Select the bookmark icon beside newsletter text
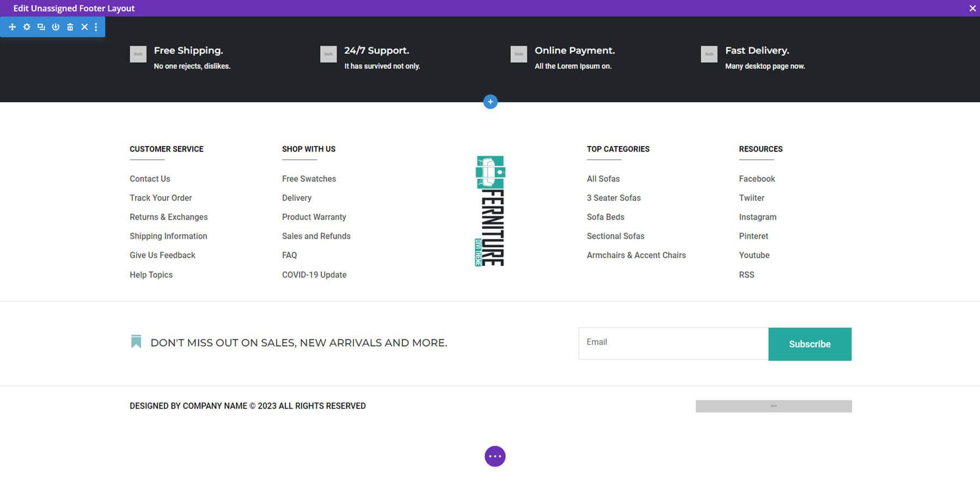The width and height of the screenshot is (980, 479). tap(136, 342)
